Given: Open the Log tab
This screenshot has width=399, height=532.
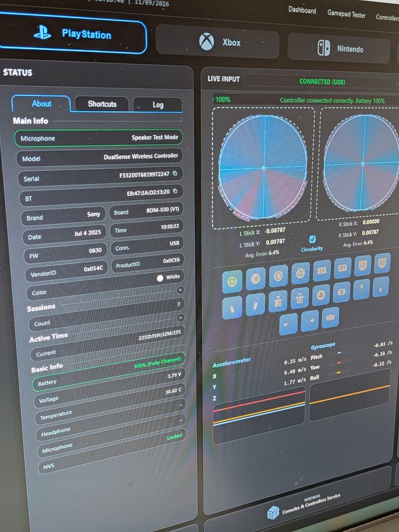Looking at the screenshot, I should [x=158, y=105].
